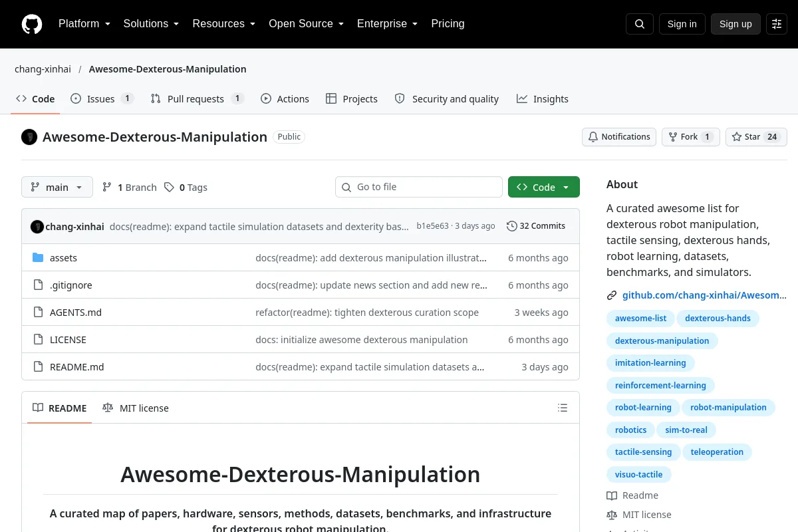
Task: Fork the repository
Action: (691, 137)
